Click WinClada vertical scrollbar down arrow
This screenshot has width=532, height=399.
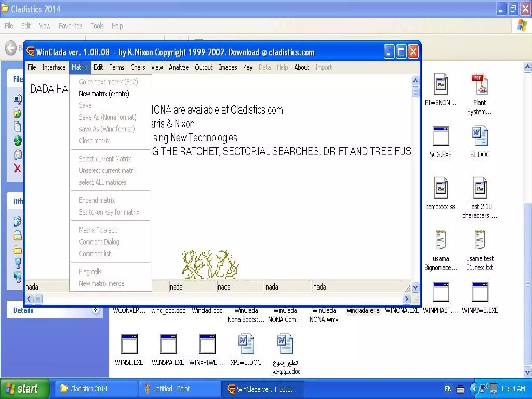[x=415, y=287]
